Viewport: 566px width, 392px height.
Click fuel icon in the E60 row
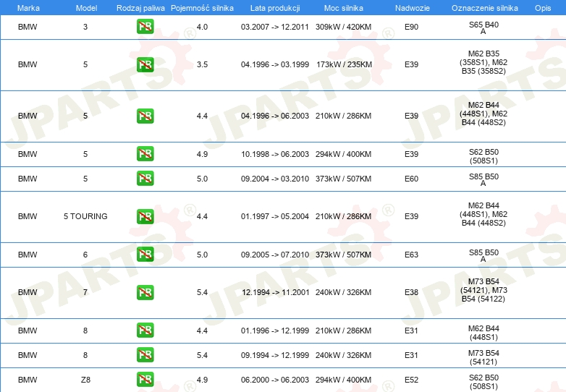145,179
